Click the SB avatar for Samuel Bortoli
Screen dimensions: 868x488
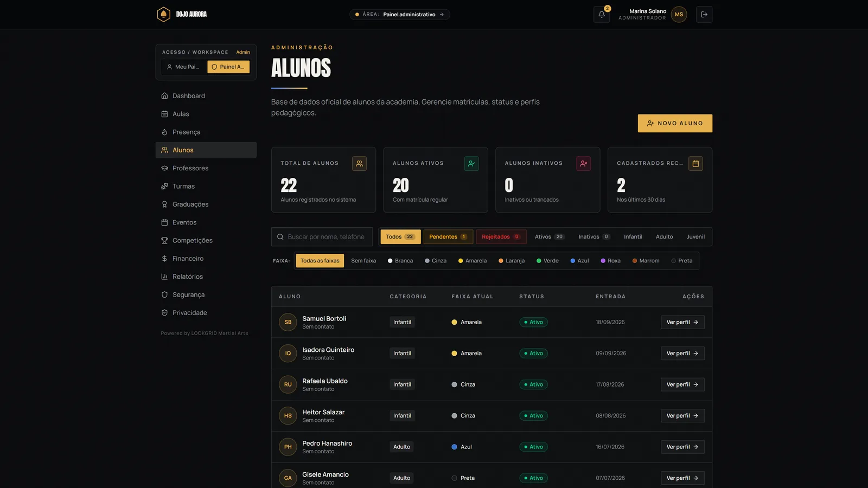point(288,322)
